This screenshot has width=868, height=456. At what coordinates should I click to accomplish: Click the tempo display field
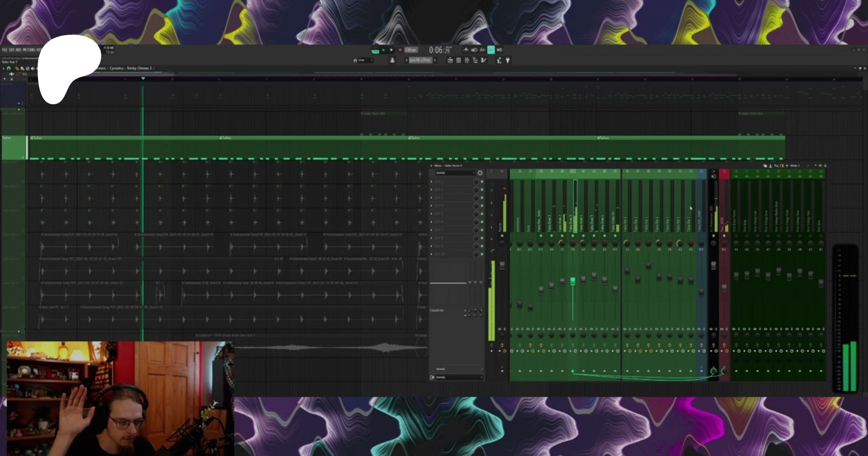click(411, 50)
